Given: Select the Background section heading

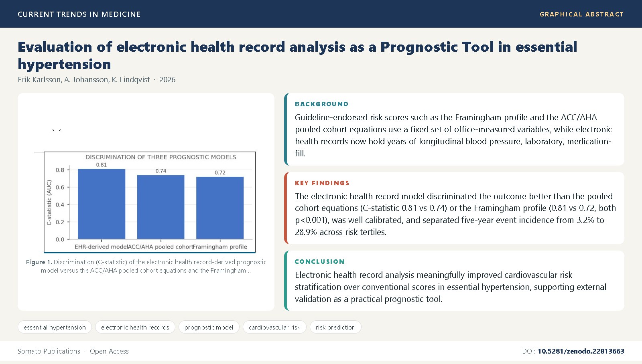Looking at the screenshot, I should 322,104.
